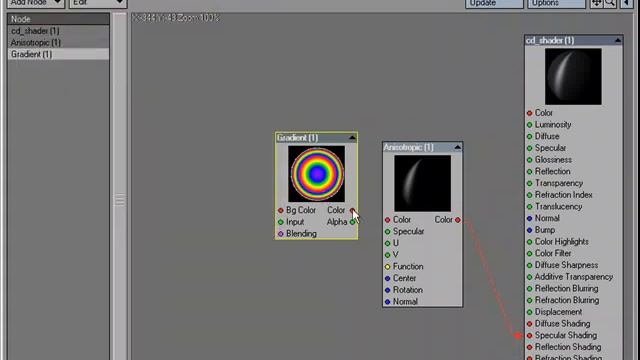Click the Update button
640x360 pixels.
tap(494, 3)
